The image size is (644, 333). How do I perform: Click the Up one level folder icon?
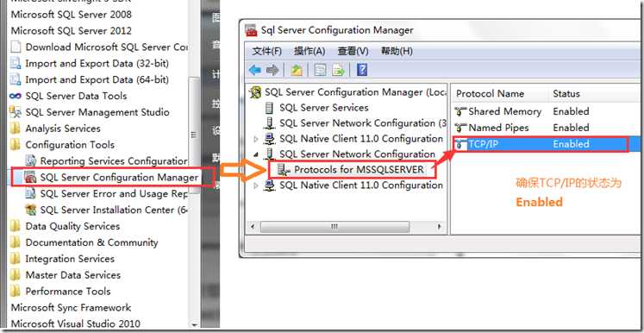click(296, 70)
